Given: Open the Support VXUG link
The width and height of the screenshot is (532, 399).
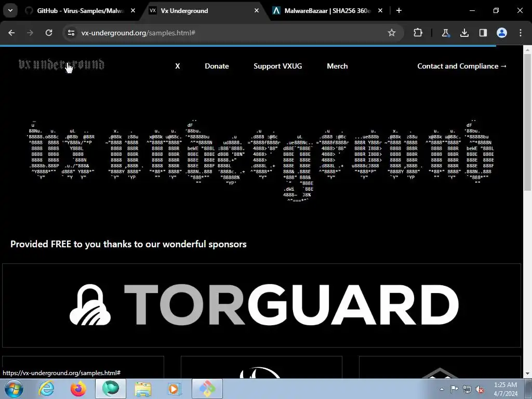Looking at the screenshot, I should coord(278,66).
